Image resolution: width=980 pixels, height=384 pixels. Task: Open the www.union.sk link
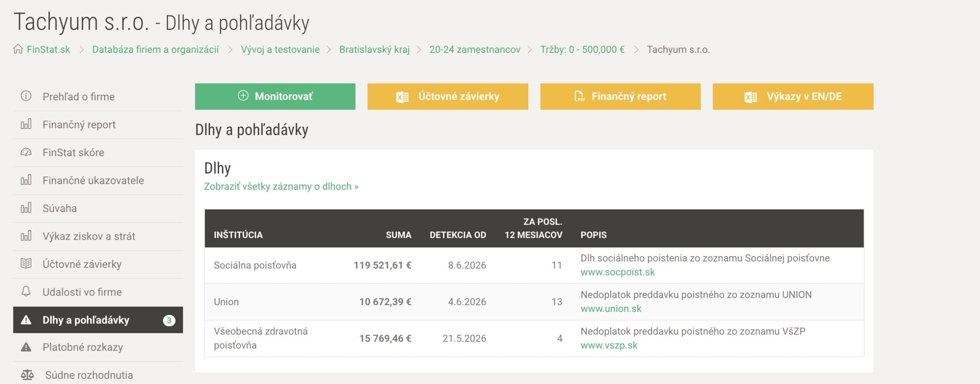611,309
